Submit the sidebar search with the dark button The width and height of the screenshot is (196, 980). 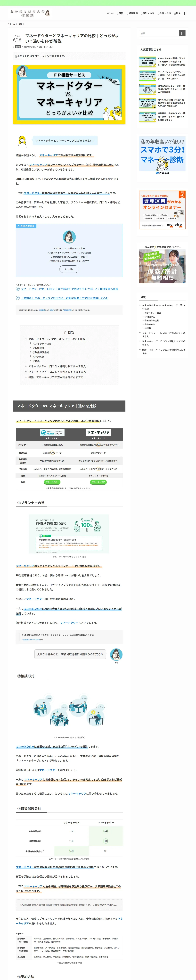click(182, 33)
